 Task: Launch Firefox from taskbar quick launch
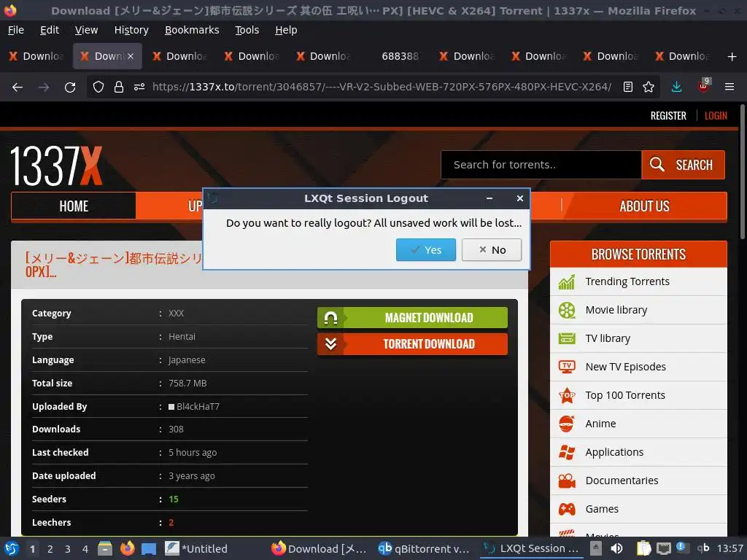(x=127, y=548)
